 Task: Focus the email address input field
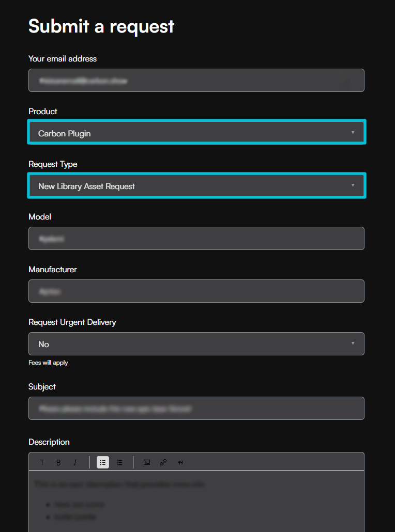coord(196,81)
